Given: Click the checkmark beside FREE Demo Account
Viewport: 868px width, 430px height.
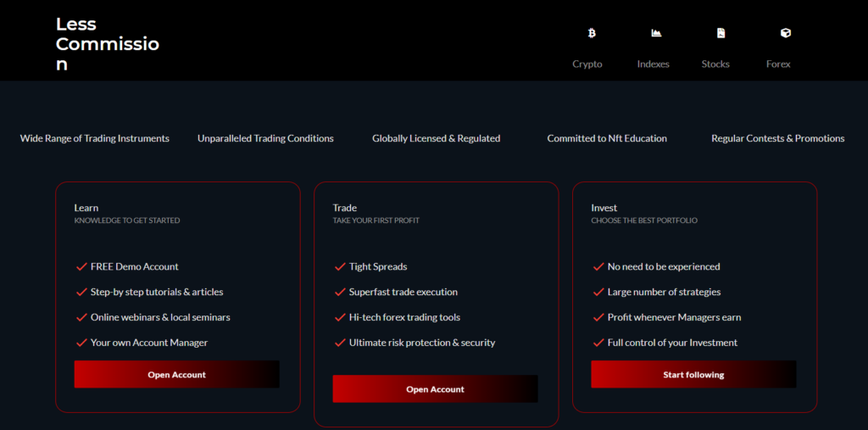Looking at the screenshot, I should [x=81, y=266].
